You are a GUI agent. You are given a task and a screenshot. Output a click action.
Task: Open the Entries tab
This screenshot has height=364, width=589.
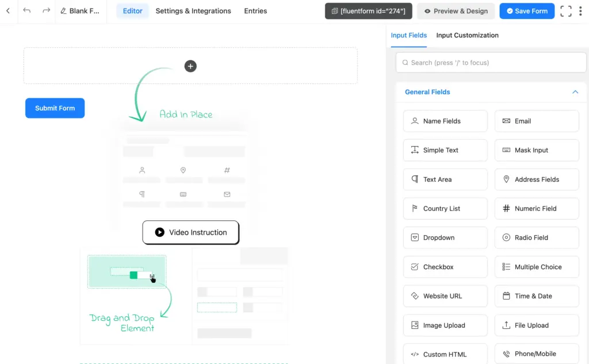tap(255, 10)
